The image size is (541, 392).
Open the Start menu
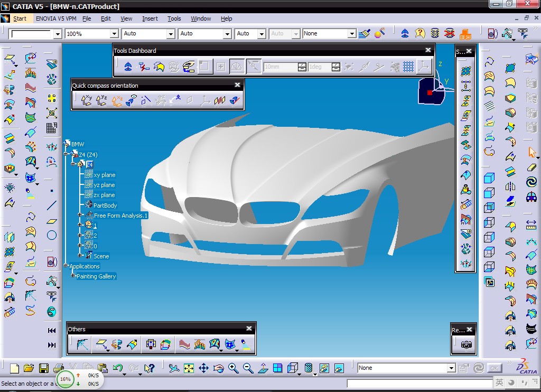20,18
